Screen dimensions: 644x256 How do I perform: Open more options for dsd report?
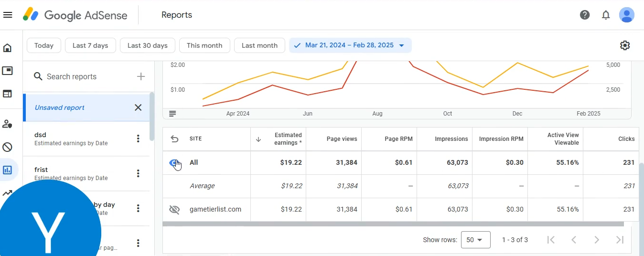138,139
